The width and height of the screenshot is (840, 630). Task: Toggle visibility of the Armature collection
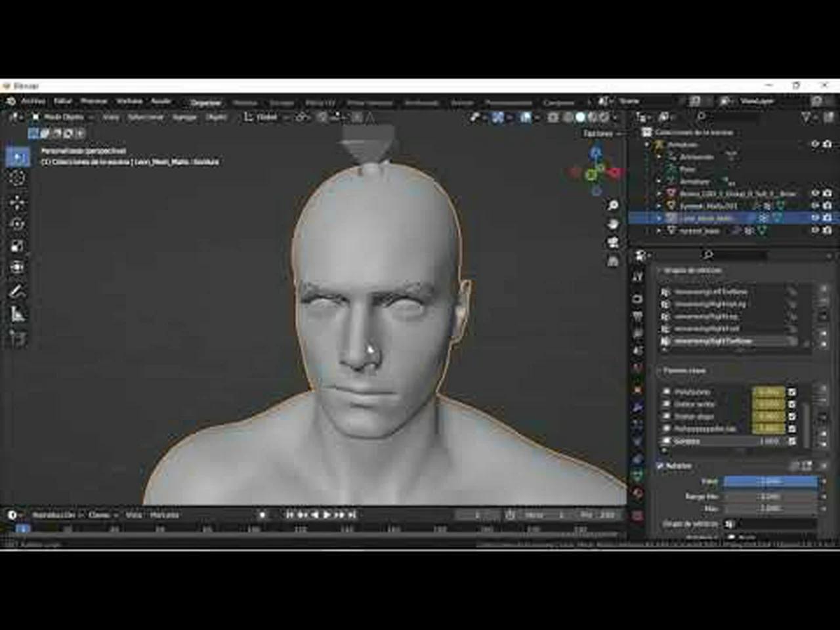pos(815,144)
